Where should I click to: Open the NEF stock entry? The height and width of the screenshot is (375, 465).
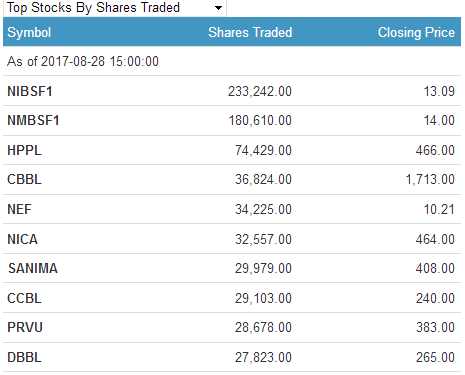(x=19, y=209)
